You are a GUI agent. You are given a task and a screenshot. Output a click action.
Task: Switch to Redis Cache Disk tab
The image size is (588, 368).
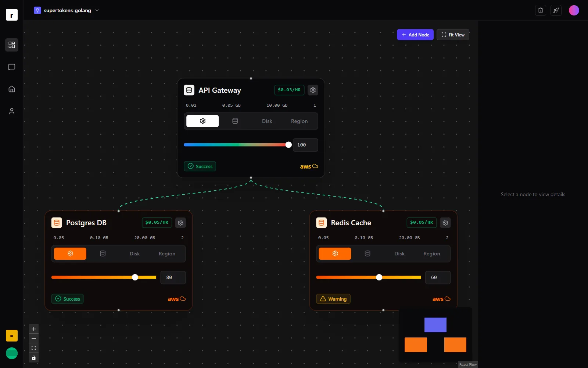click(399, 254)
